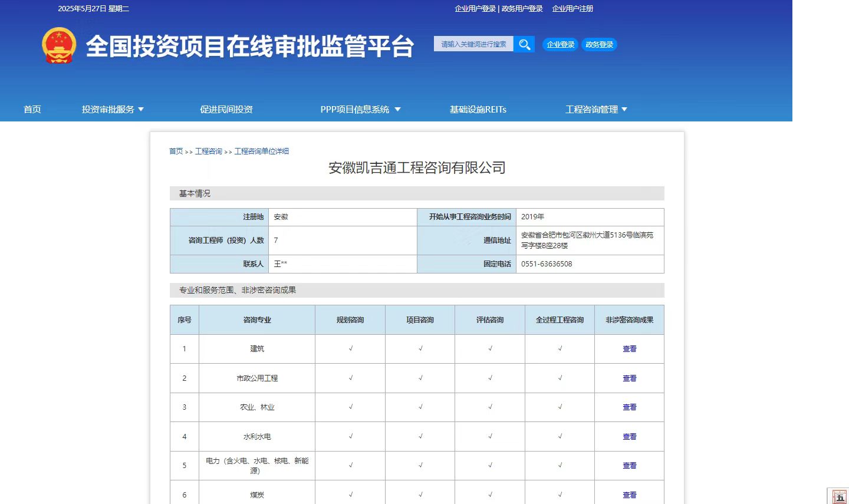This screenshot has height=504, width=849.
Task: View 非涉密咨询成果 for 市政公用工程 row
Action: [x=629, y=378]
